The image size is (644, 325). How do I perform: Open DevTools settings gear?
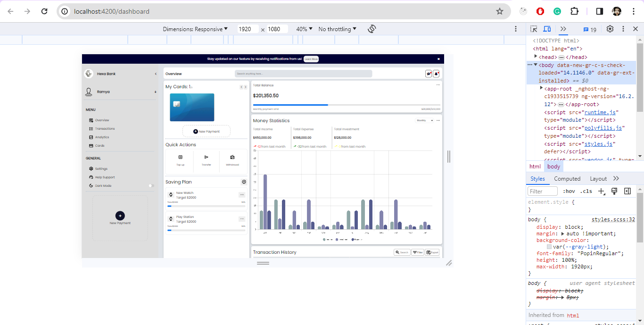point(610,29)
